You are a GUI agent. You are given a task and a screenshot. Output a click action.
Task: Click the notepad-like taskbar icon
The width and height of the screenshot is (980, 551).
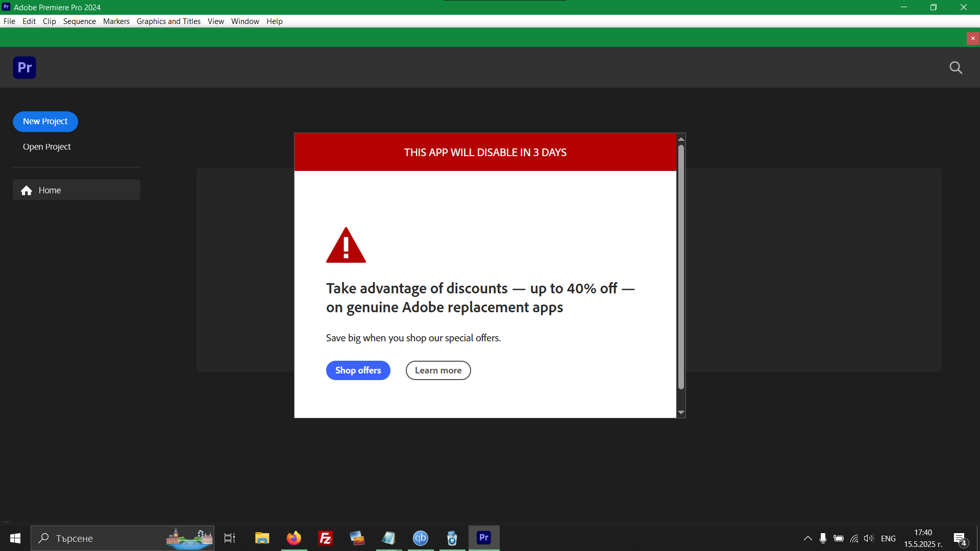point(389,538)
